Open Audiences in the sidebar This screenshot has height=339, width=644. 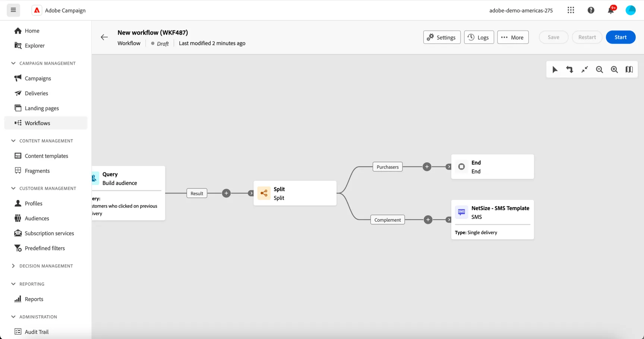pos(46,218)
